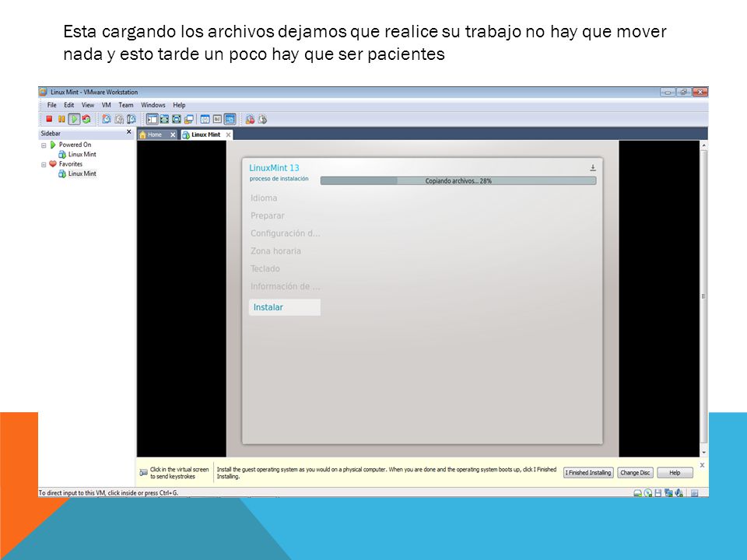Click the Help button in info bar

coord(675,473)
